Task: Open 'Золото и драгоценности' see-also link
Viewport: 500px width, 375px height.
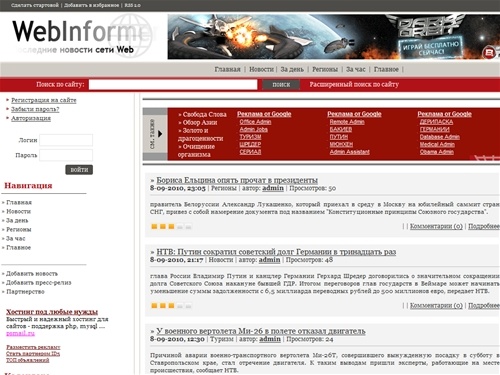Action: [200, 134]
